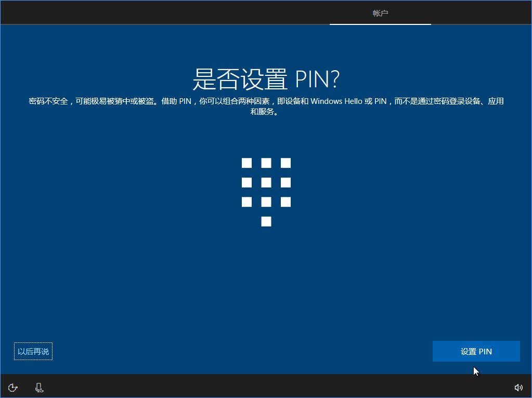Click the description mentioning Windows Hello
Image resolution: width=532 pixels, height=398 pixels.
pos(266,106)
